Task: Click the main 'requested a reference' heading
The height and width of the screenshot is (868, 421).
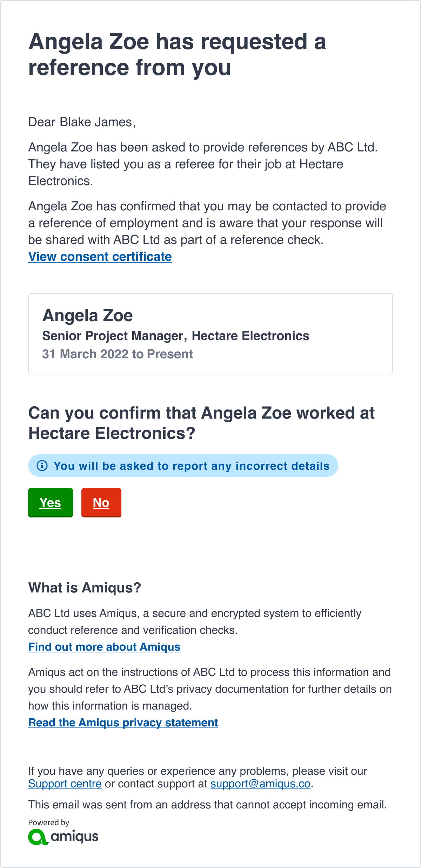Action: pos(177,54)
